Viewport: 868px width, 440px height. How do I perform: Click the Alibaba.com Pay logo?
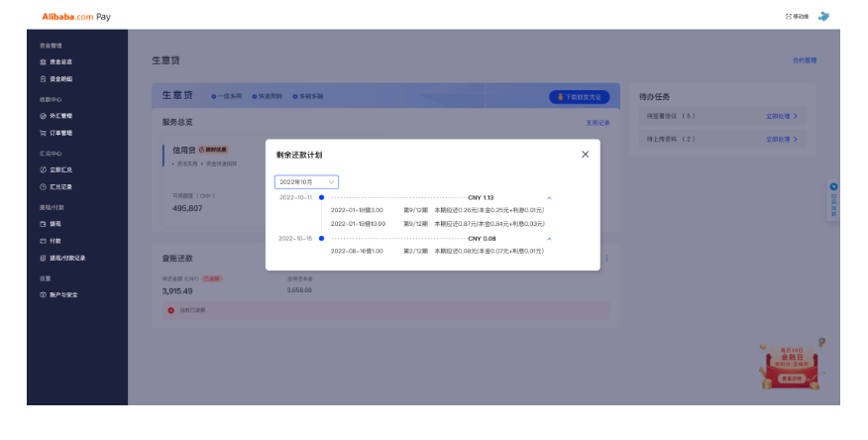76,17
